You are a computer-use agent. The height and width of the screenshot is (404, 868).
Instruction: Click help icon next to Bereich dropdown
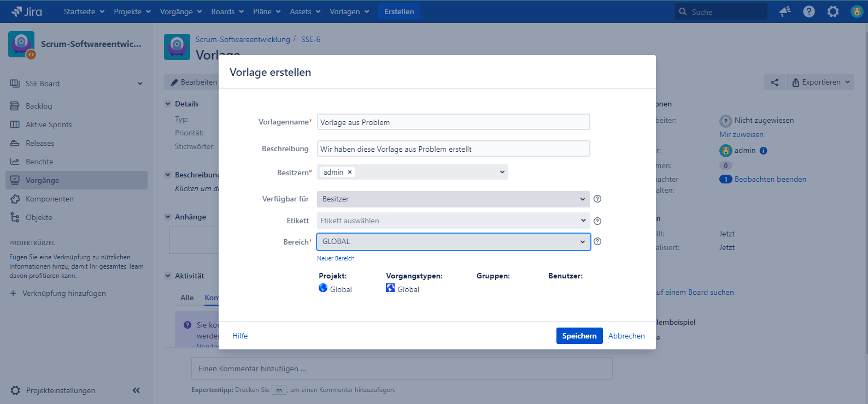(x=597, y=241)
